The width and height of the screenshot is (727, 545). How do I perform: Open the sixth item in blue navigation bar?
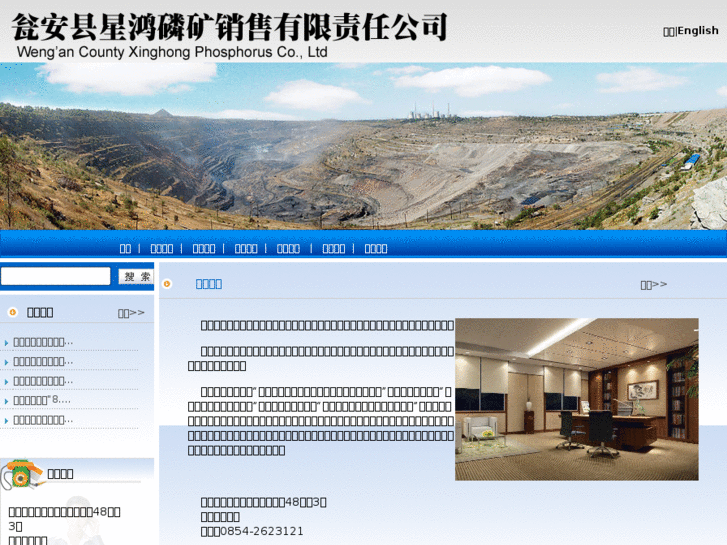click(x=334, y=249)
